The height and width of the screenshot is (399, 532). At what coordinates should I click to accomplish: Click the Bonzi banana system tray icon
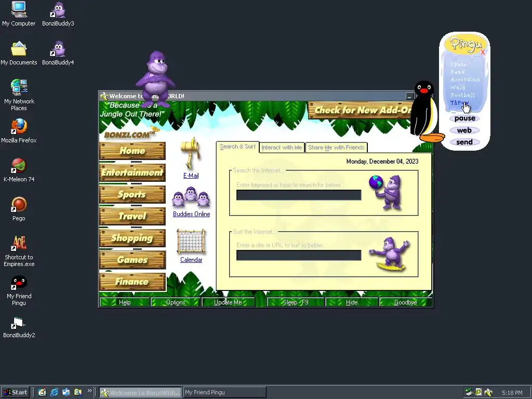click(x=488, y=393)
